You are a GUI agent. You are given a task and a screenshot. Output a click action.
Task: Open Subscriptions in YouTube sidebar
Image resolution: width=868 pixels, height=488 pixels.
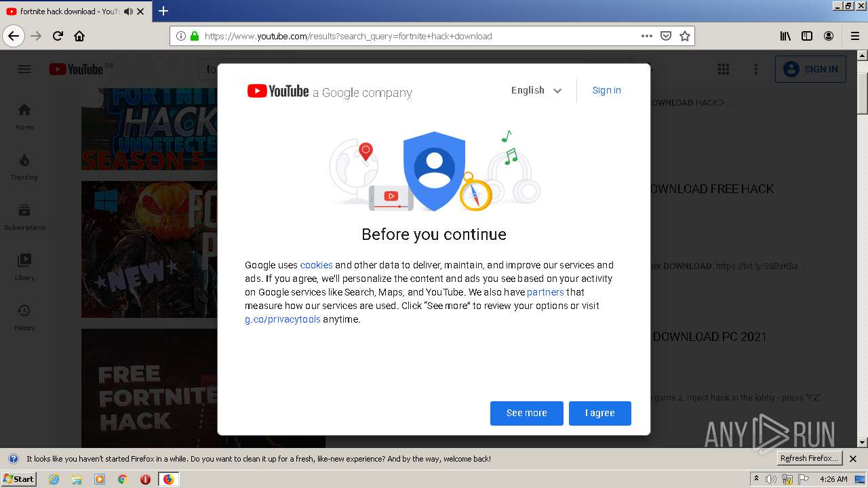point(24,217)
